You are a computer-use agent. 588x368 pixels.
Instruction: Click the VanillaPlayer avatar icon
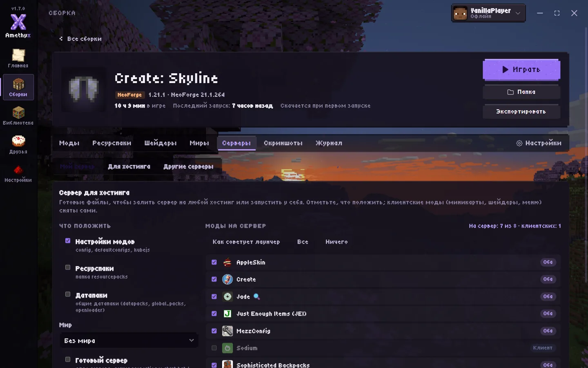[460, 13]
